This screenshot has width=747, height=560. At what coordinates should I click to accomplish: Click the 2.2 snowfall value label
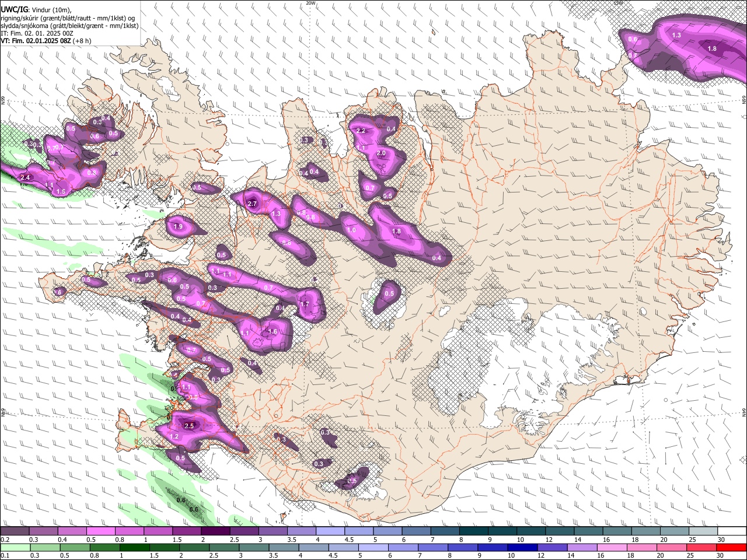point(361,131)
